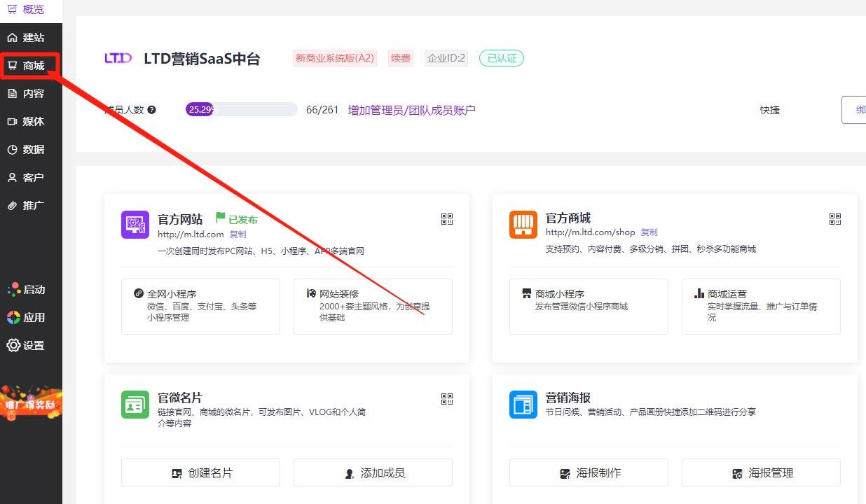Click the 续费 button
This screenshot has height=504, width=866.
tap(400, 58)
